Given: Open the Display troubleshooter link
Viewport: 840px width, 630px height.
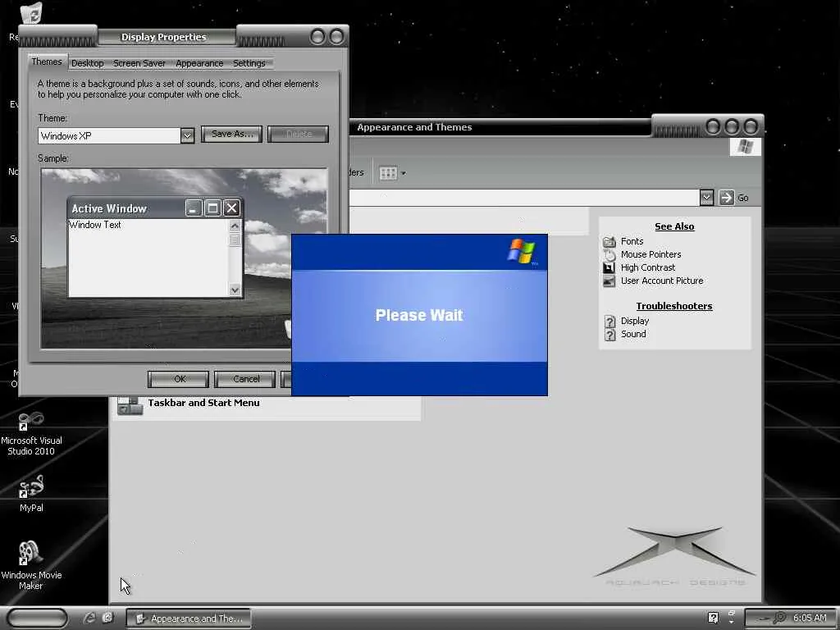Looking at the screenshot, I should pyautogui.click(x=635, y=321).
